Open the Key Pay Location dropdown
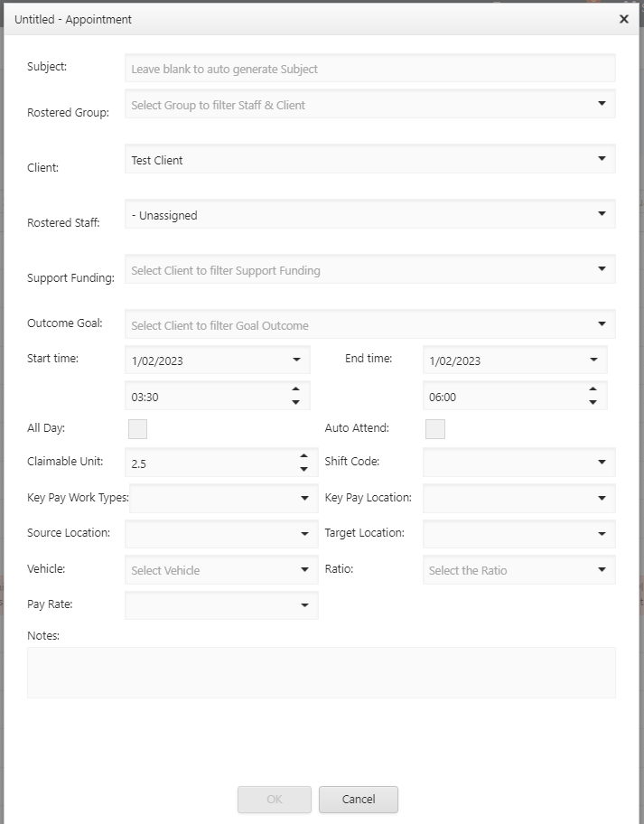Viewport: 644px width, 824px height. click(x=519, y=498)
